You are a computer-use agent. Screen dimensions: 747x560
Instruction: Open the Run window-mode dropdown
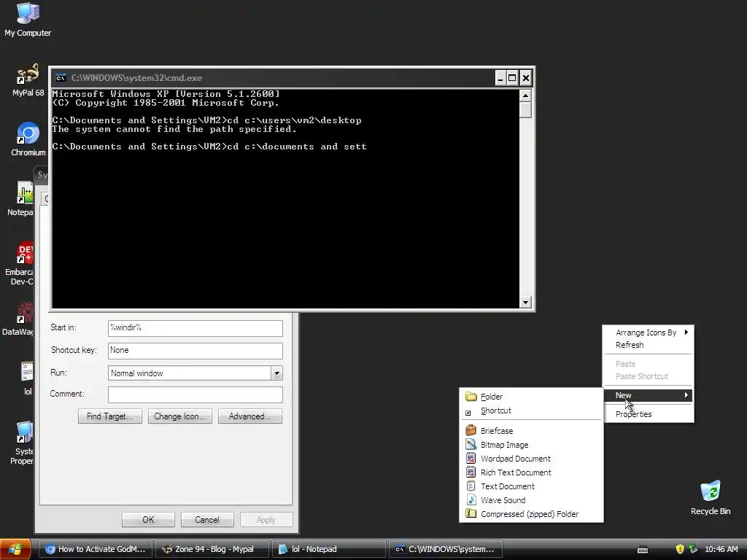(276, 373)
